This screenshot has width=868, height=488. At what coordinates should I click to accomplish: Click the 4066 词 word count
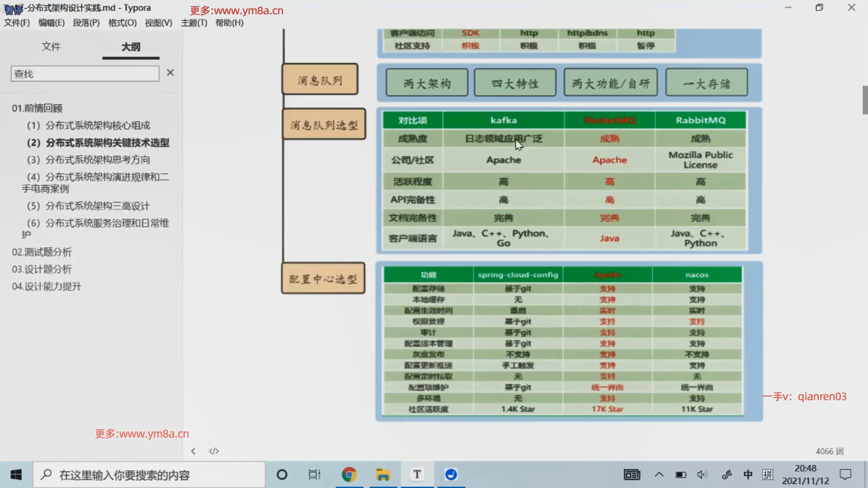829,451
